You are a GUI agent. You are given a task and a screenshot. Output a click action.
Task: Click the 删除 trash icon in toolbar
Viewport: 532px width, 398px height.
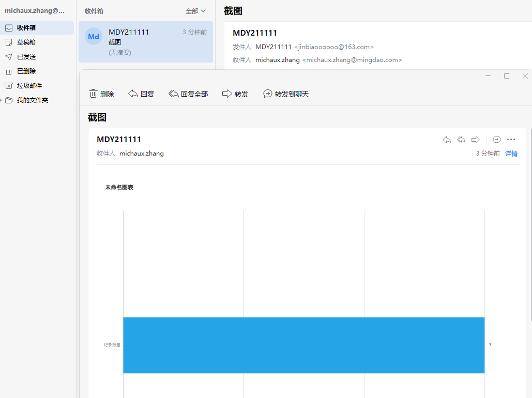click(x=94, y=94)
